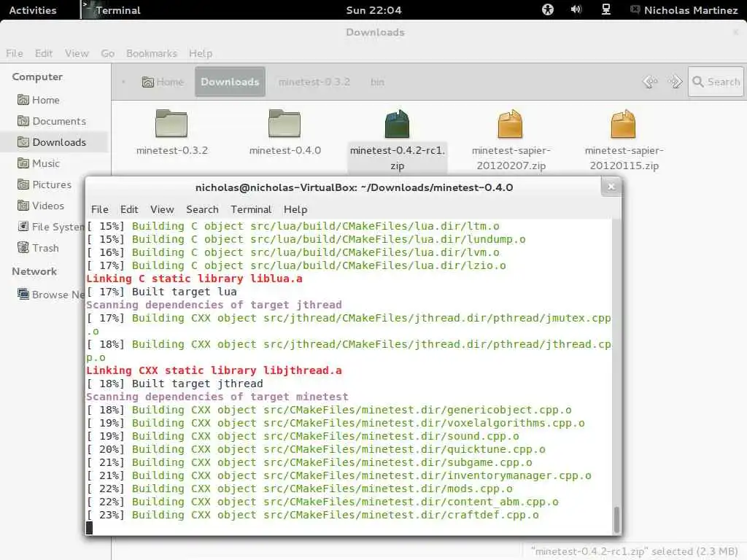The image size is (747, 560).
Task: Select the minetest-0.3.2 folder icon
Action: click(171, 122)
